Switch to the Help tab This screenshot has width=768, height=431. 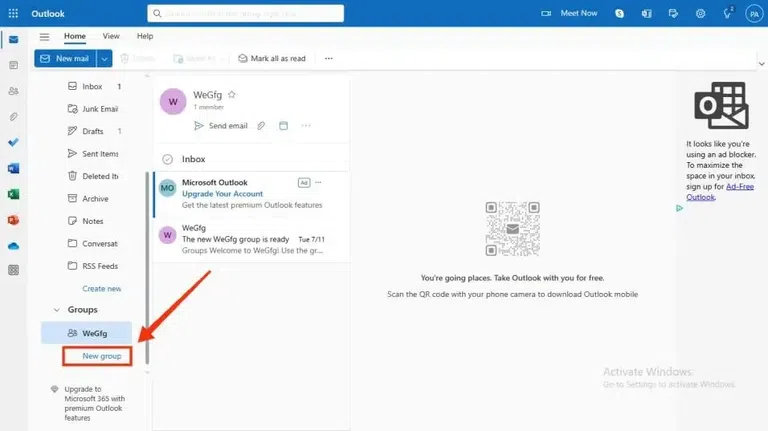[145, 36]
